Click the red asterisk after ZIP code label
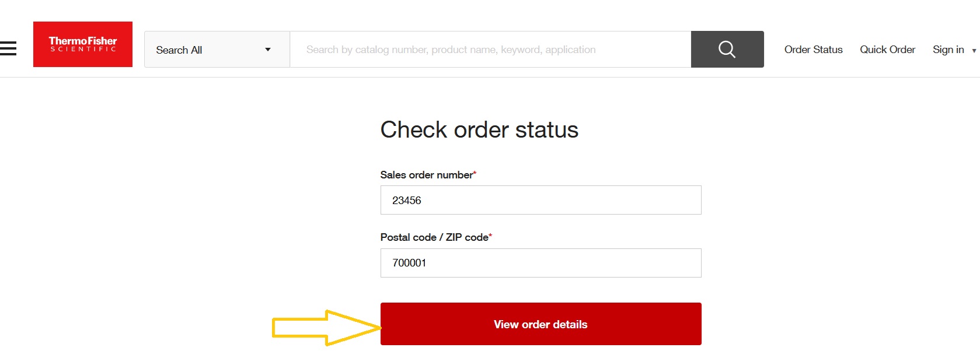This screenshot has width=980, height=351. [490, 236]
